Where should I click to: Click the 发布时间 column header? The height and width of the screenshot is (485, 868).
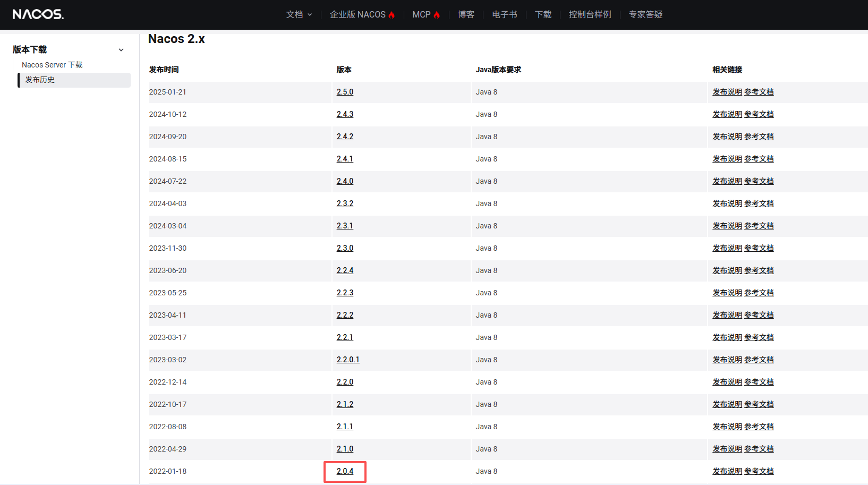click(x=164, y=70)
